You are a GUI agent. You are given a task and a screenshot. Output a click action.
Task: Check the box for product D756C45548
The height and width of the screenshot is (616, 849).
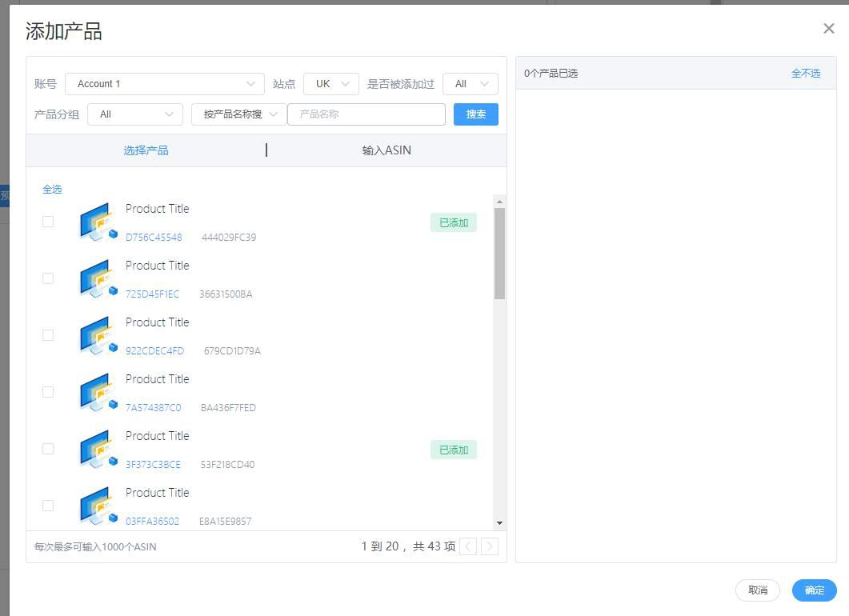point(48,222)
